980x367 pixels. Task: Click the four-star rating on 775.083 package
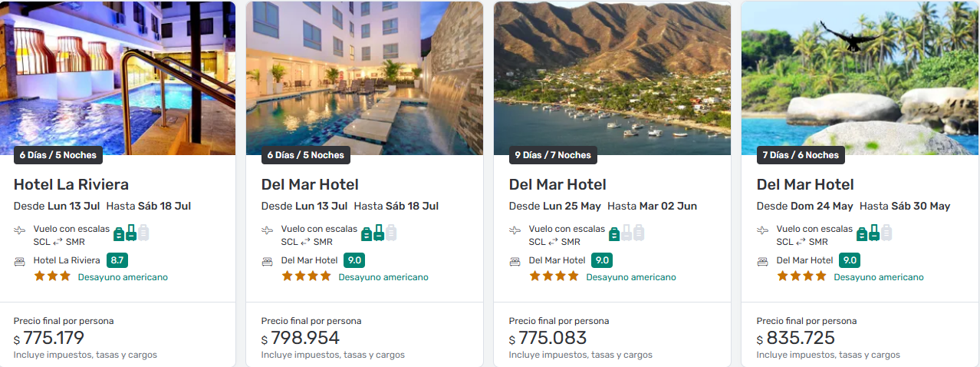(x=554, y=276)
